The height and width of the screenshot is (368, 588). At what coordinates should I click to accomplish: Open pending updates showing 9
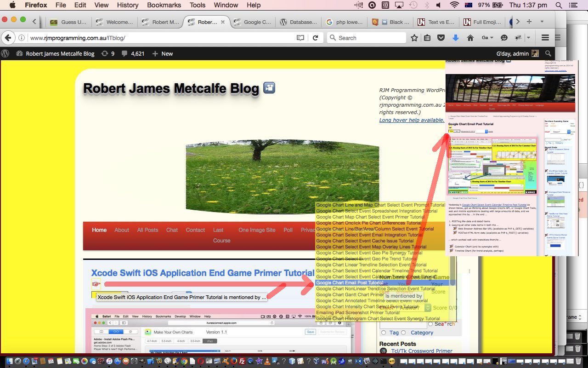(107, 53)
